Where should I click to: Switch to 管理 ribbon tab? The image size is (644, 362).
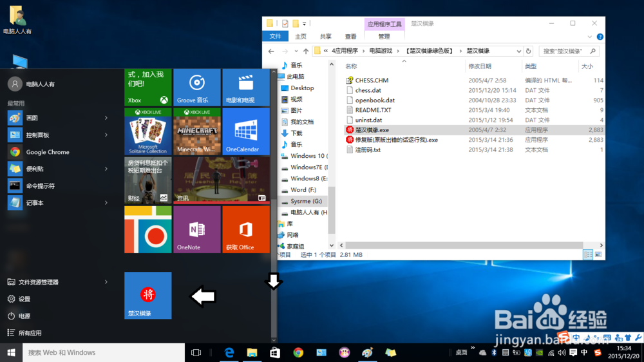384,37
